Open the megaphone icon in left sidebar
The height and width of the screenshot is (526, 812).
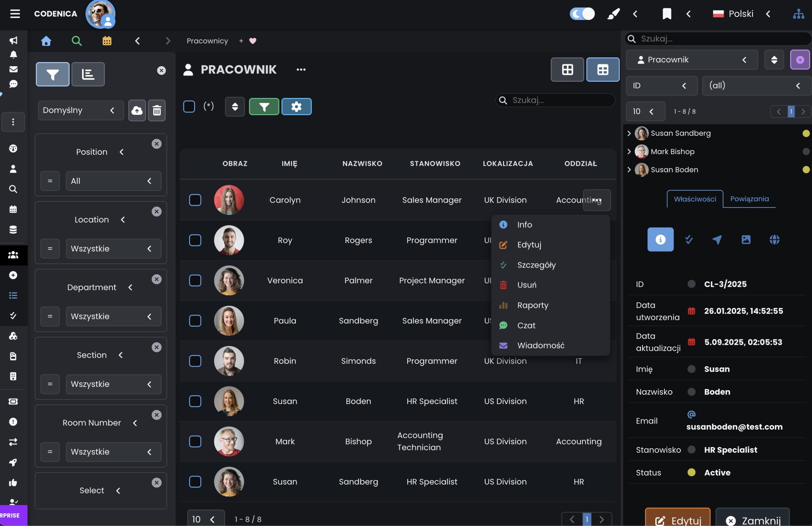tap(13, 41)
